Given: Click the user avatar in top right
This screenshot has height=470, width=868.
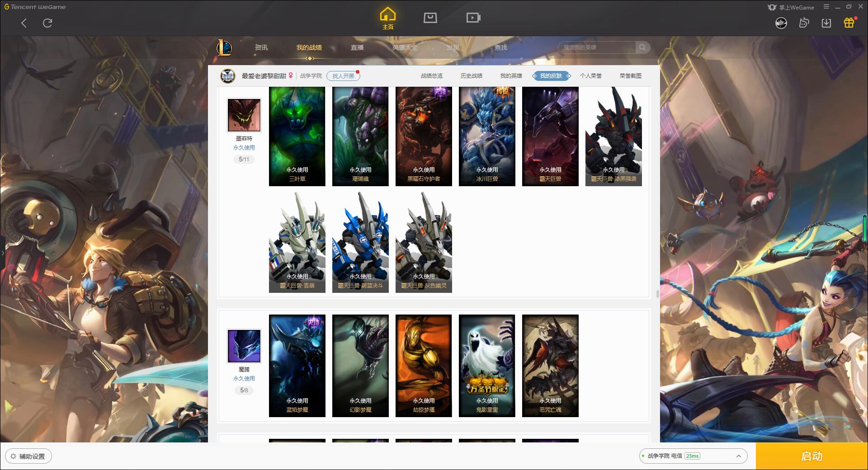Looking at the screenshot, I should [x=781, y=23].
